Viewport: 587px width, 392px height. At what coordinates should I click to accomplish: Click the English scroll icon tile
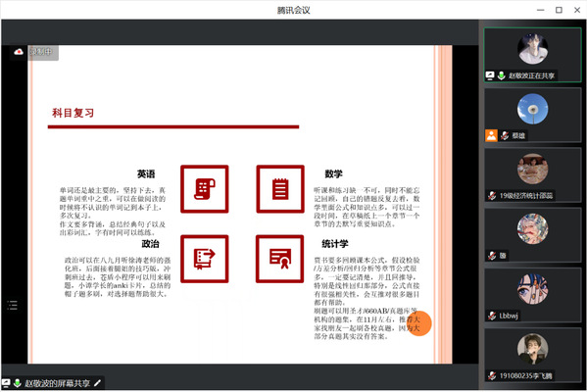pos(205,189)
